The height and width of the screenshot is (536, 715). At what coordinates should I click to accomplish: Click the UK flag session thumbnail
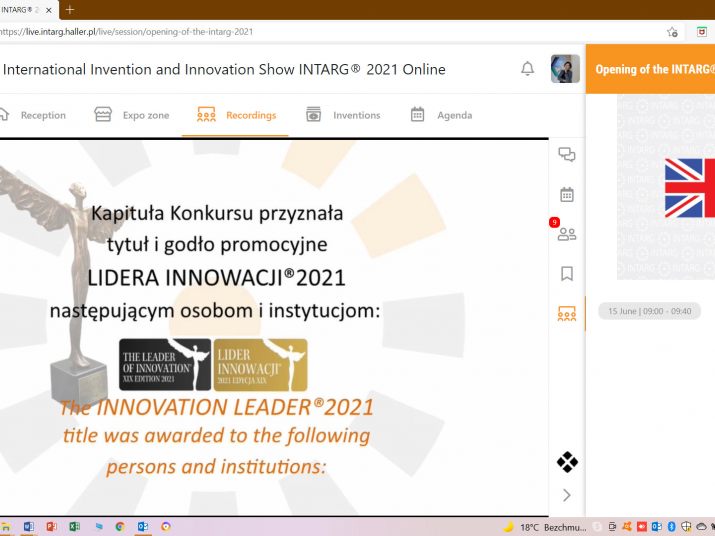pos(690,188)
